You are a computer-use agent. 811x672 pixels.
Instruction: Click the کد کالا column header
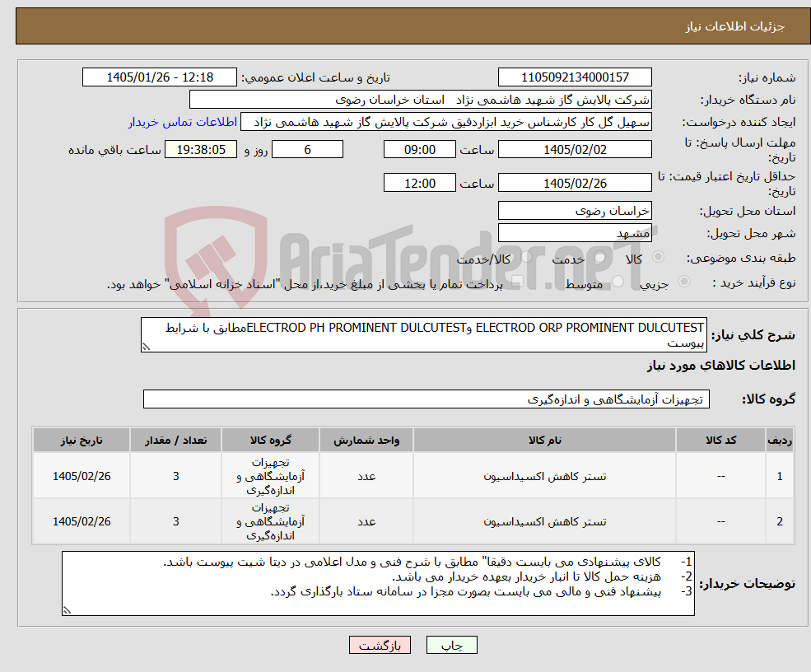pos(721,441)
